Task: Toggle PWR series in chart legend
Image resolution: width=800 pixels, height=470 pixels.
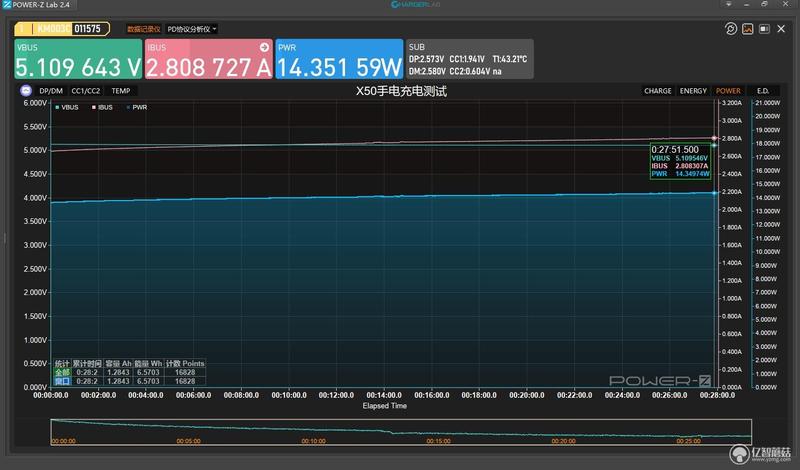Action: click(x=137, y=107)
